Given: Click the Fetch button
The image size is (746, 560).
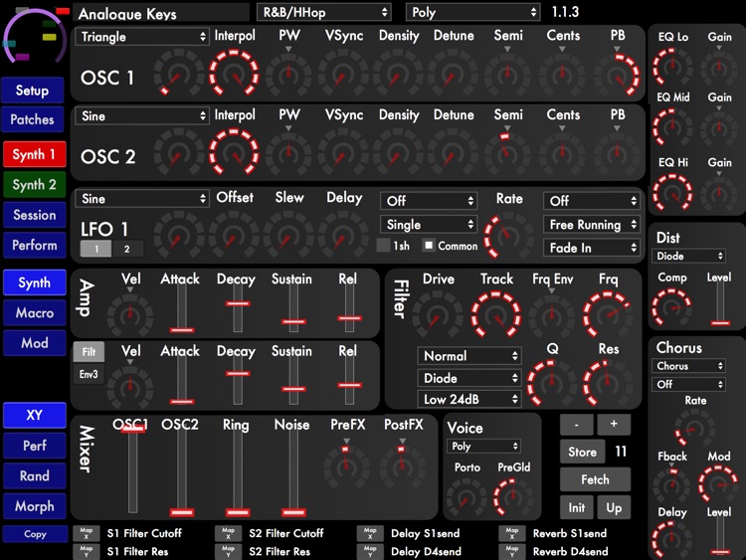Looking at the screenshot, I should click(595, 479).
